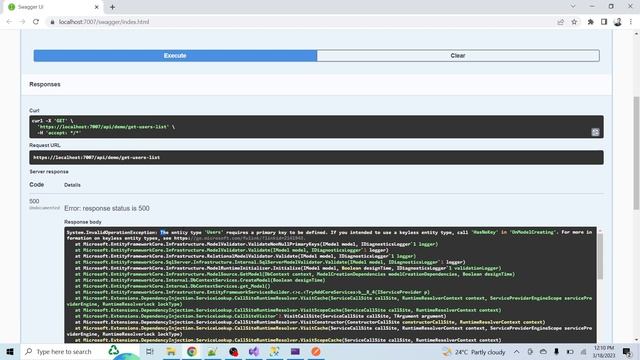This screenshot has height=360, width=640.
Task: Open Task View from the taskbar
Action: point(150,351)
